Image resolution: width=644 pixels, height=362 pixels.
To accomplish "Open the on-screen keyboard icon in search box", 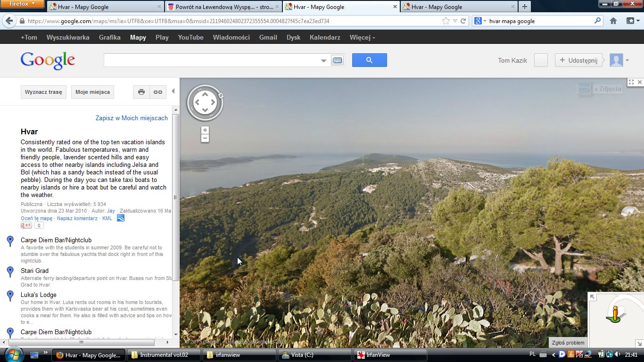I will pos(337,60).
